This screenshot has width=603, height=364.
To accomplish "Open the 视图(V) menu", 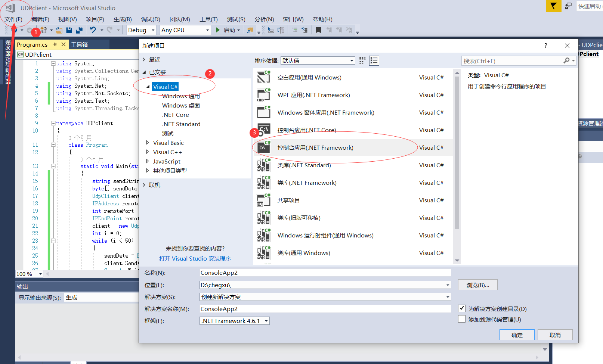I will [x=68, y=19].
